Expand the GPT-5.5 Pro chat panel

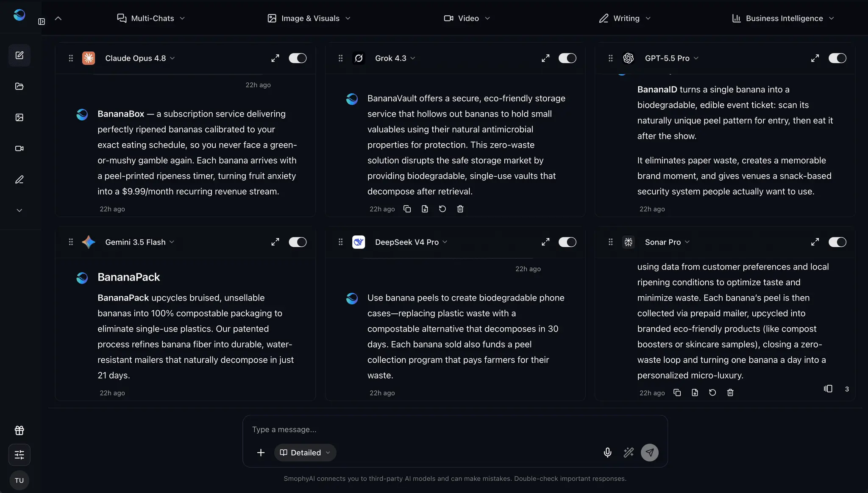coord(815,58)
